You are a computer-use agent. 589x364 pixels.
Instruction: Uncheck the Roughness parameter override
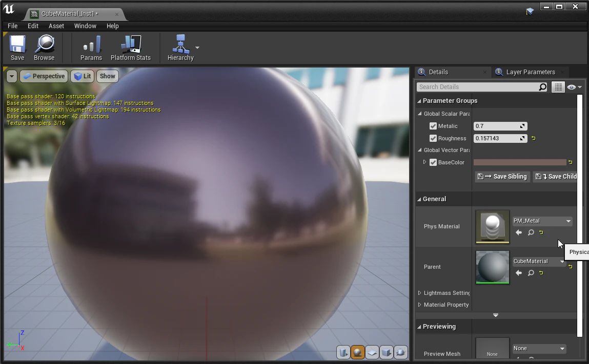(x=433, y=138)
